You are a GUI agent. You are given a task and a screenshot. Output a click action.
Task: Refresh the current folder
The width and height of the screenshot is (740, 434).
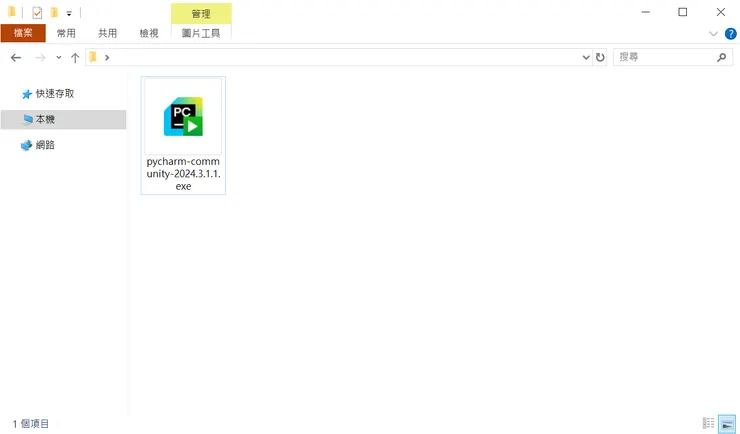pyautogui.click(x=600, y=58)
